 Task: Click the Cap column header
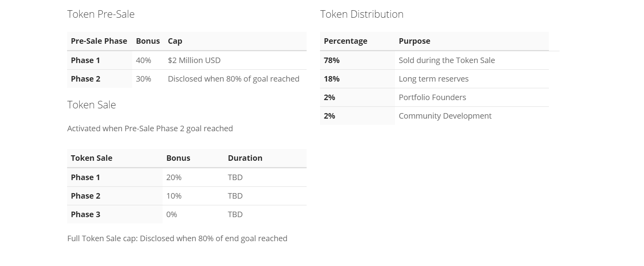(175, 41)
